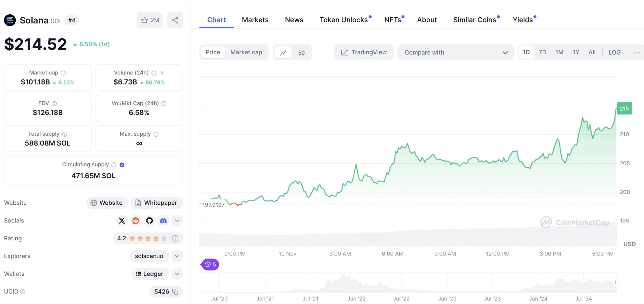Click the Solana logo icon

coord(10,20)
